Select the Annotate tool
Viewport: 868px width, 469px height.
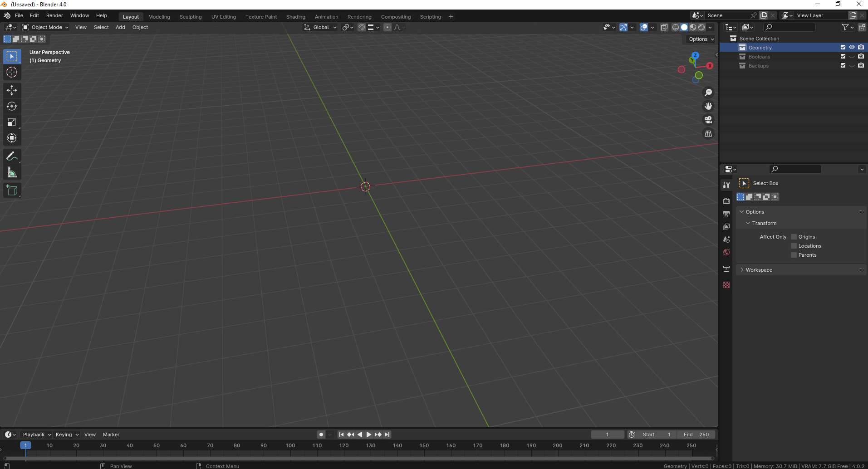pyautogui.click(x=12, y=156)
